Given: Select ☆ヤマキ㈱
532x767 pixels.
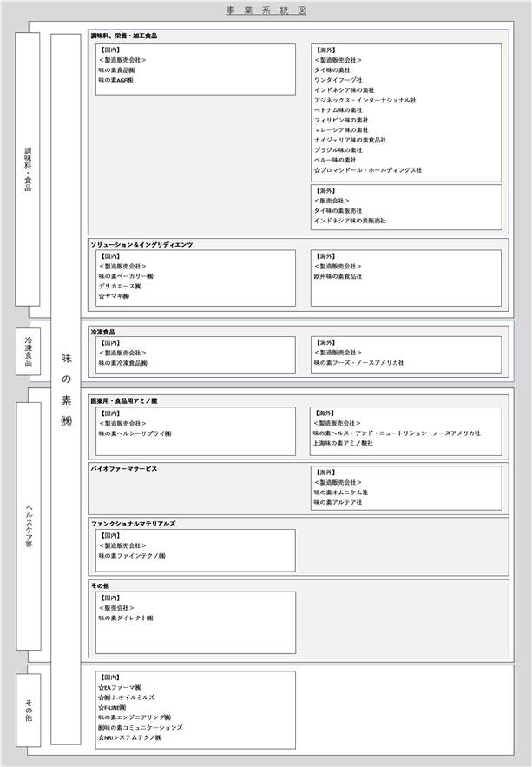Looking at the screenshot, I should (114, 296).
